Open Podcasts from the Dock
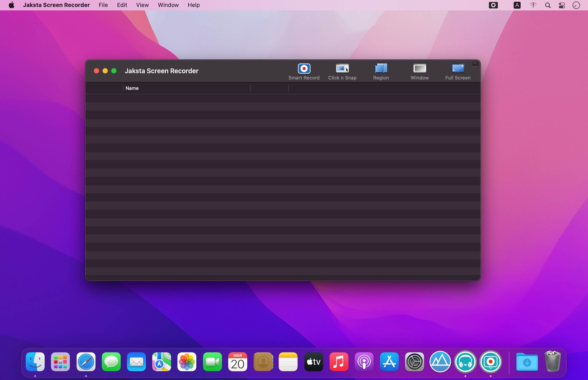Image resolution: width=588 pixels, height=380 pixels. coord(364,362)
